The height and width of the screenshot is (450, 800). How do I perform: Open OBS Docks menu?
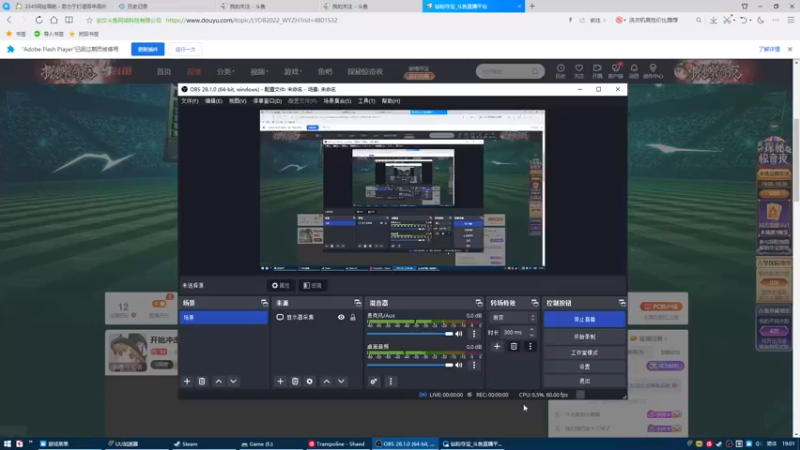(267, 101)
